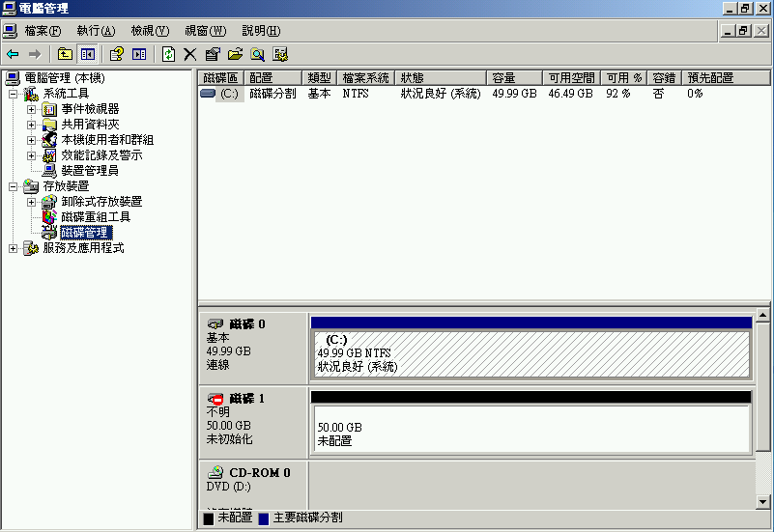Toggle the show/hide console tree icon
Image resolution: width=774 pixels, height=532 pixels.
coord(88,54)
